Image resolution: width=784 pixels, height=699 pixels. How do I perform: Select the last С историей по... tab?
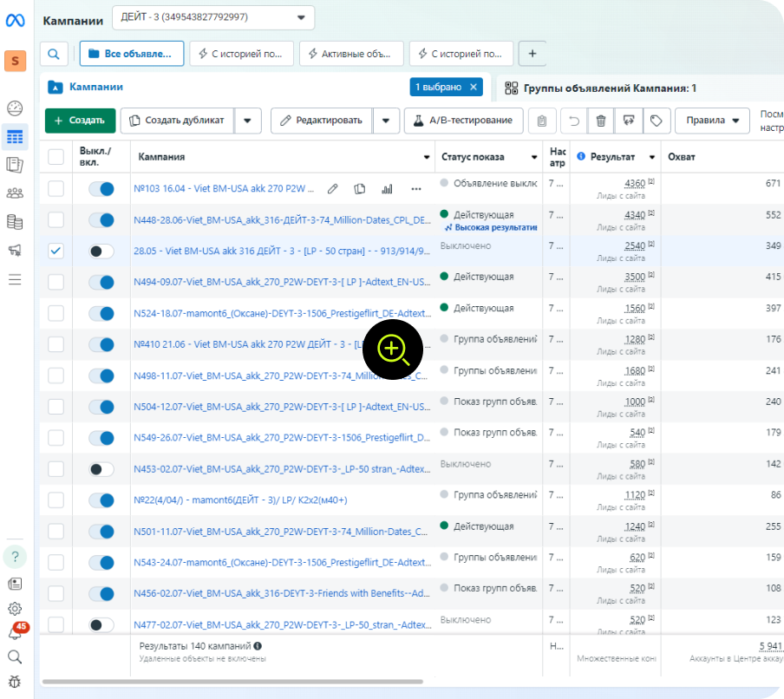(x=461, y=54)
